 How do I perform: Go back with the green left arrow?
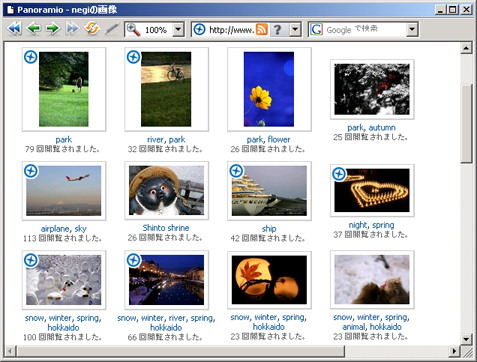34,29
